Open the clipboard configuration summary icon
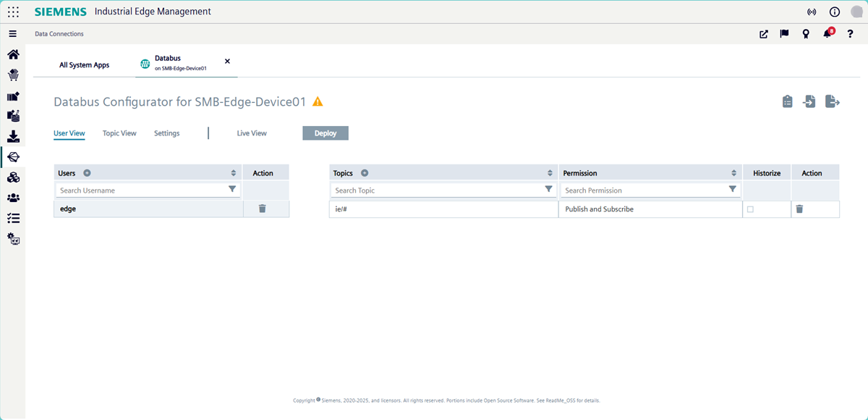868x420 pixels. 787,101
